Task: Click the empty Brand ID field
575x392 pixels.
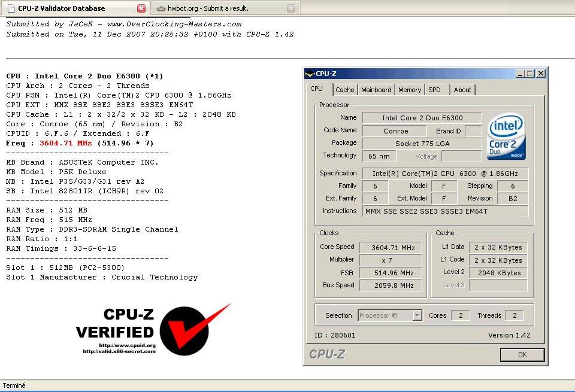Action: point(473,131)
